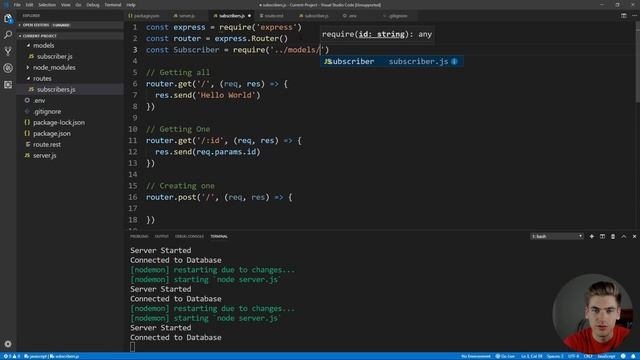The height and width of the screenshot is (360, 640).
Task: Open the Edit menu
Action: pos(29,5)
